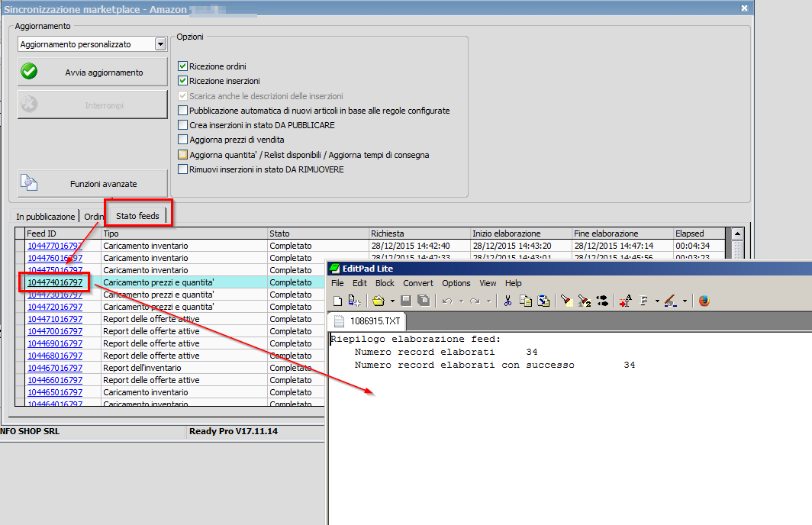Close the Sincronizzazione marketplace window
The height and width of the screenshot is (525, 812).
(x=744, y=8)
